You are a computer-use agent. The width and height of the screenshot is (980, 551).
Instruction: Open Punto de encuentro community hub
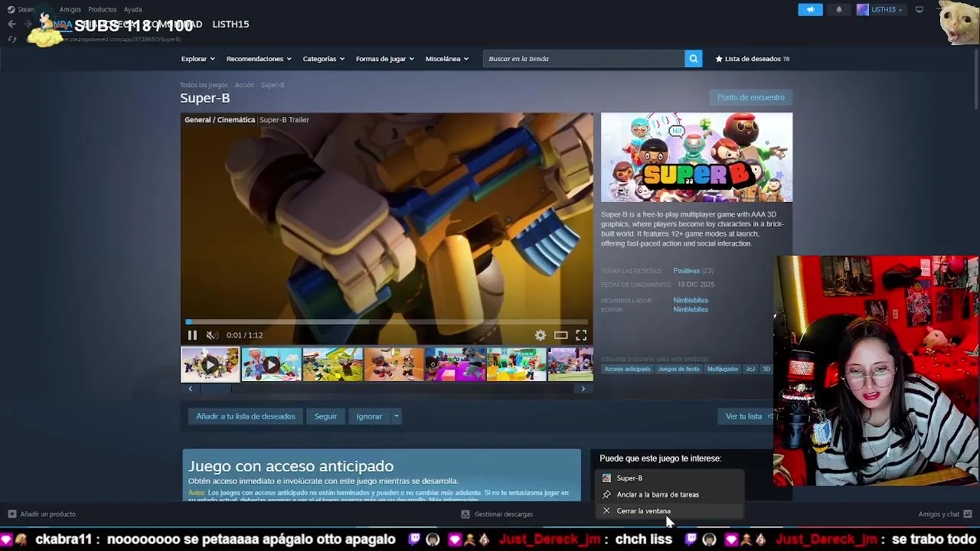pyautogui.click(x=750, y=97)
